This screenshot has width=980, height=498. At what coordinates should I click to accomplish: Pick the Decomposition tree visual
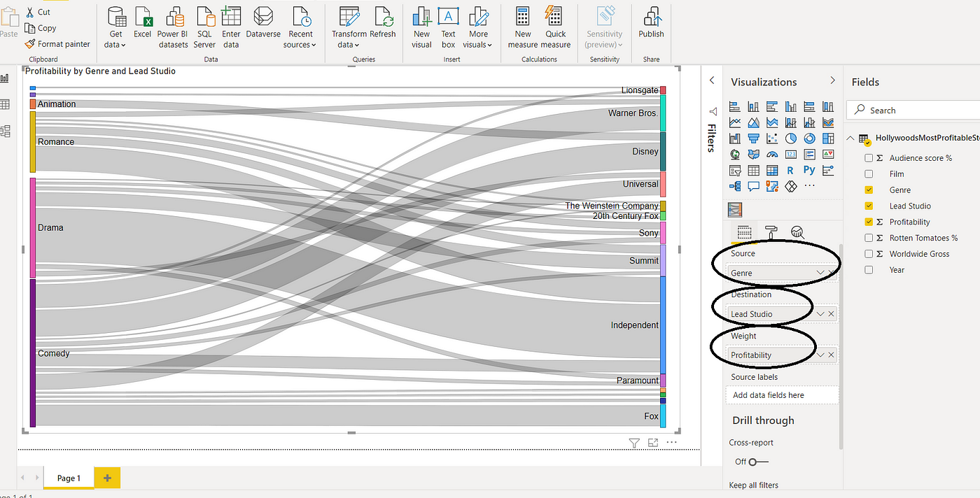point(735,186)
